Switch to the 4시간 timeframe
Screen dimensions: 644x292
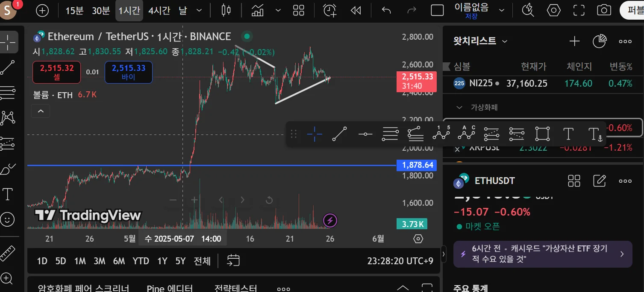(159, 11)
